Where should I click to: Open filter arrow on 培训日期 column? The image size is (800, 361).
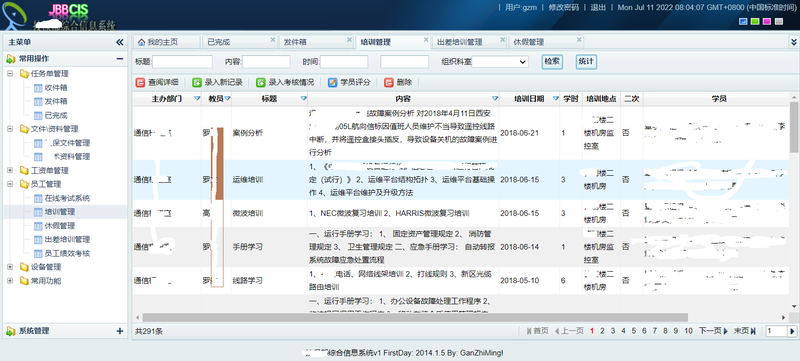(x=556, y=99)
